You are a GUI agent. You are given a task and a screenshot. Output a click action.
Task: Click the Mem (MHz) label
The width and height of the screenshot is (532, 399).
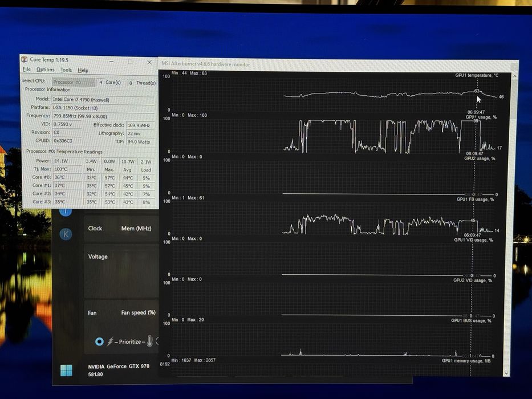(x=136, y=229)
